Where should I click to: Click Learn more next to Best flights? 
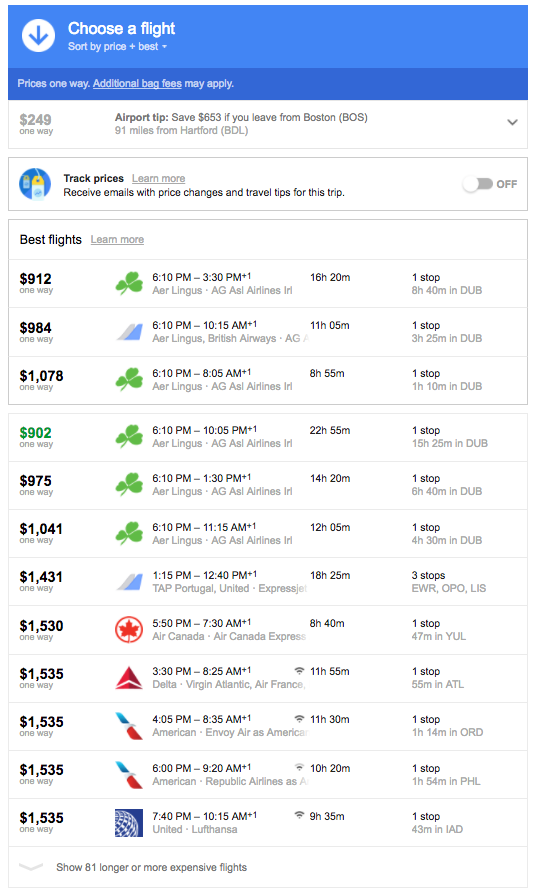[x=117, y=239]
